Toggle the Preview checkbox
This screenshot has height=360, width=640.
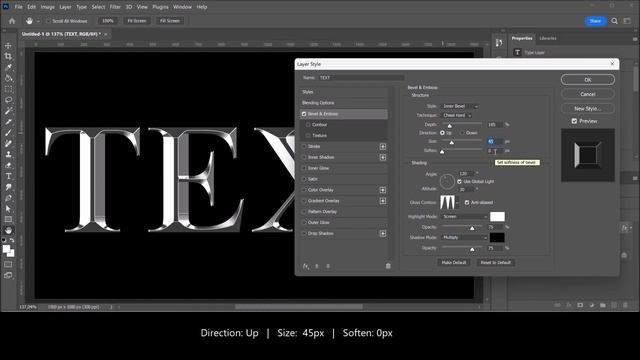574,121
